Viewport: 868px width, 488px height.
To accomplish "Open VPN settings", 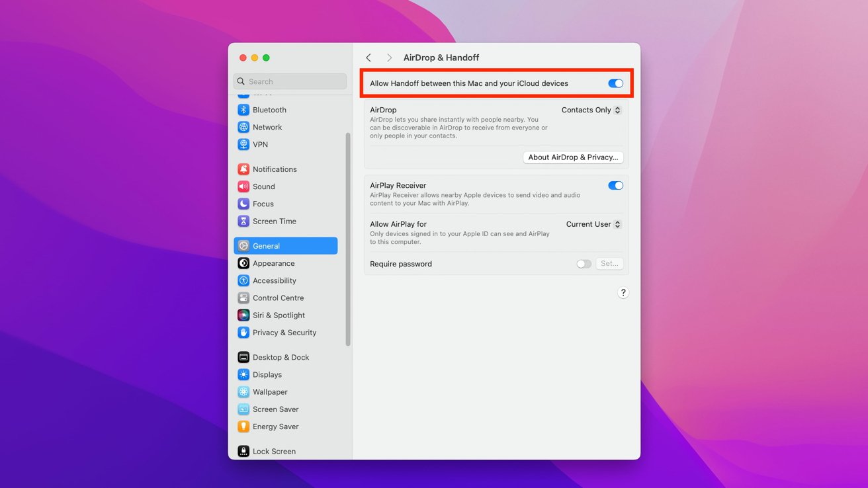I will tap(259, 143).
